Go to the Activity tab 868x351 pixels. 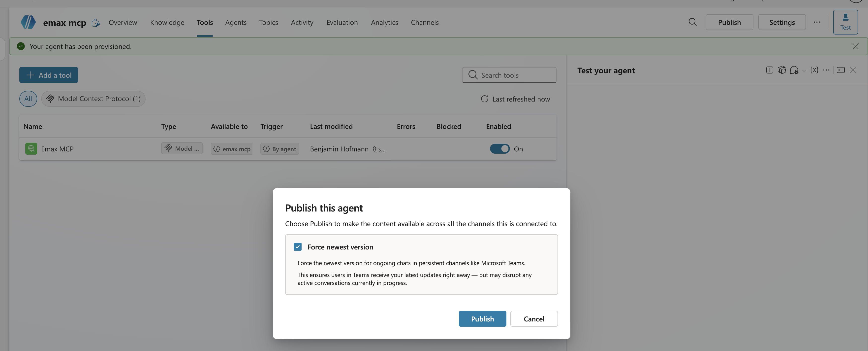click(302, 22)
